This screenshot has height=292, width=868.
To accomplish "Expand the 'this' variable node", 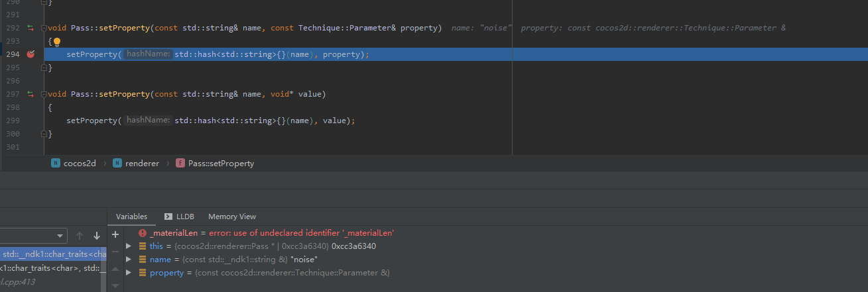I will (129, 246).
